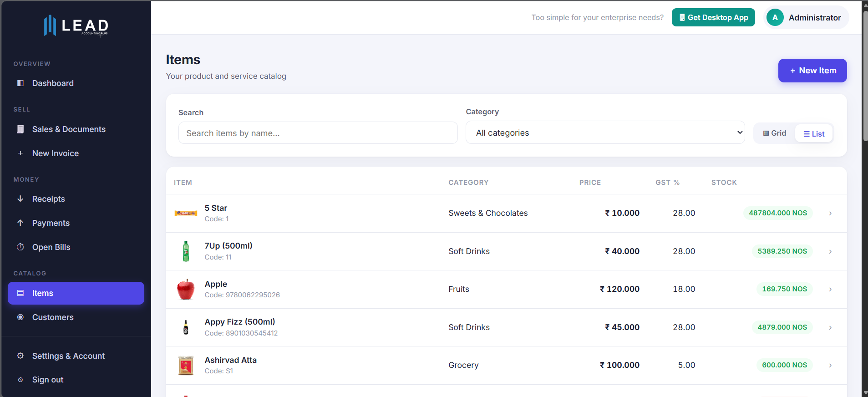Click the Items list icon in sidebar

click(20, 293)
